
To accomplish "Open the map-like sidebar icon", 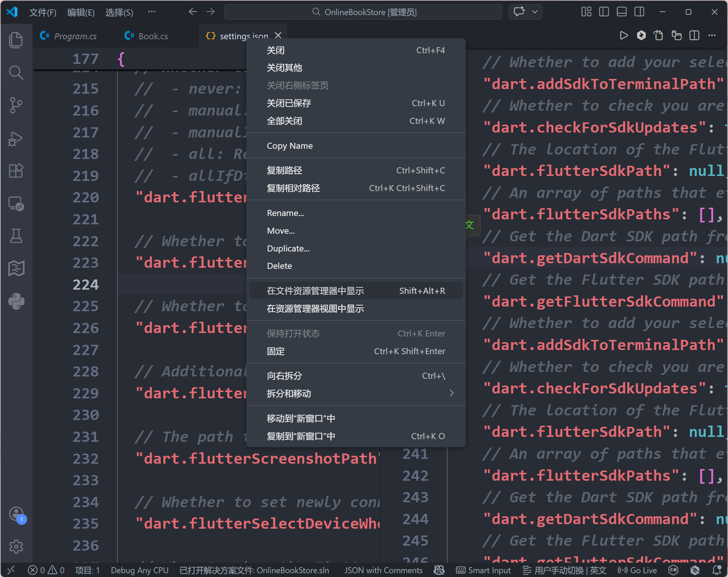I will (16, 268).
